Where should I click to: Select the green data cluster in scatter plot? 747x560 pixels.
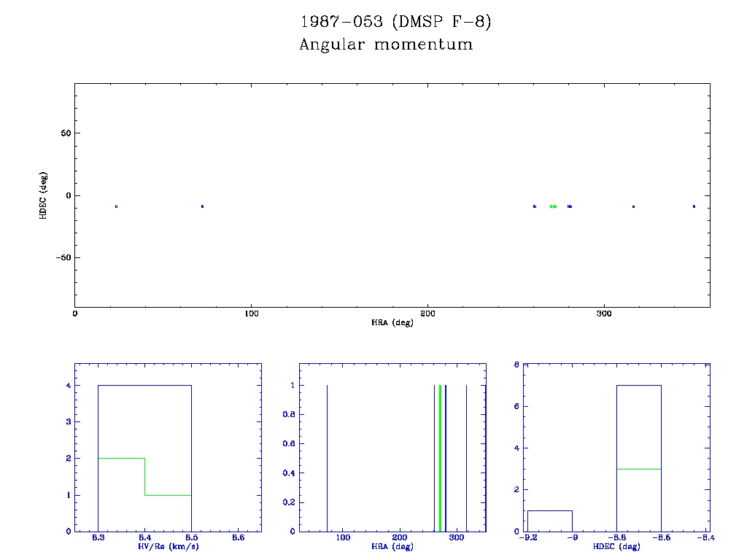[x=553, y=206]
